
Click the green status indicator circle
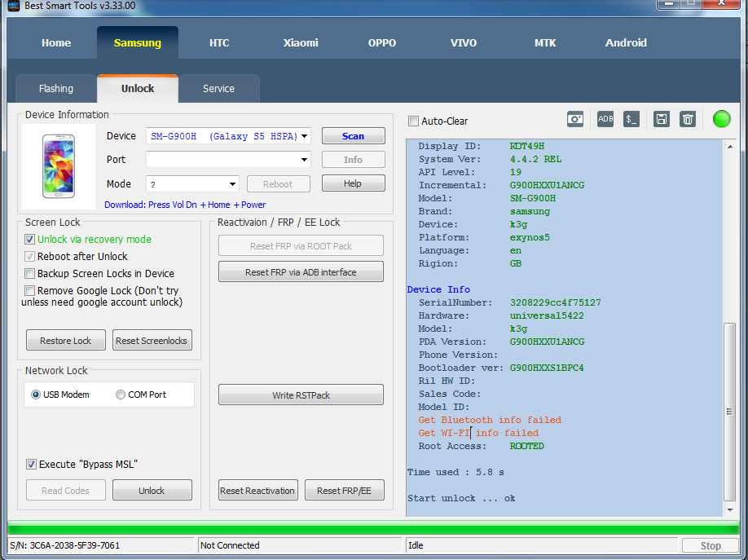point(721,119)
